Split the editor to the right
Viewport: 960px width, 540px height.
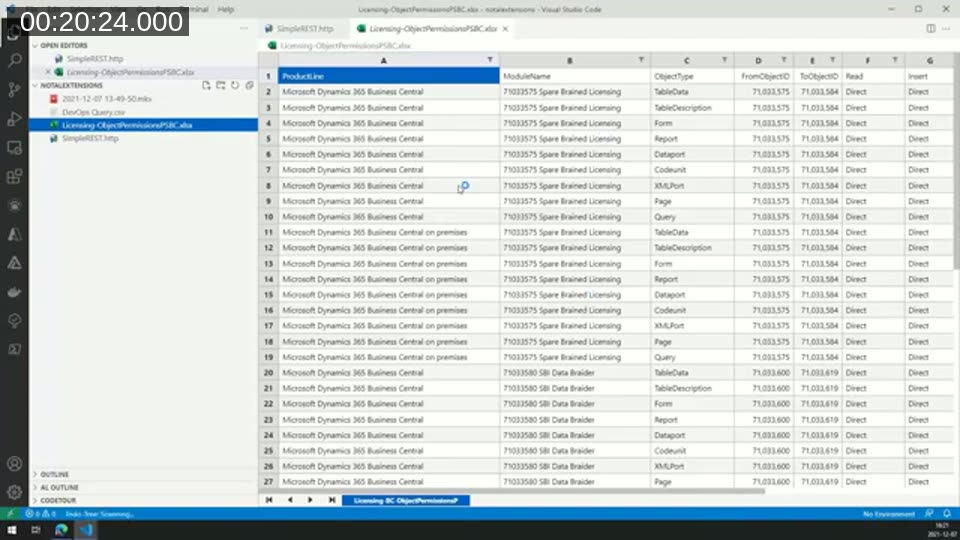pyautogui.click(x=931, y=29)
